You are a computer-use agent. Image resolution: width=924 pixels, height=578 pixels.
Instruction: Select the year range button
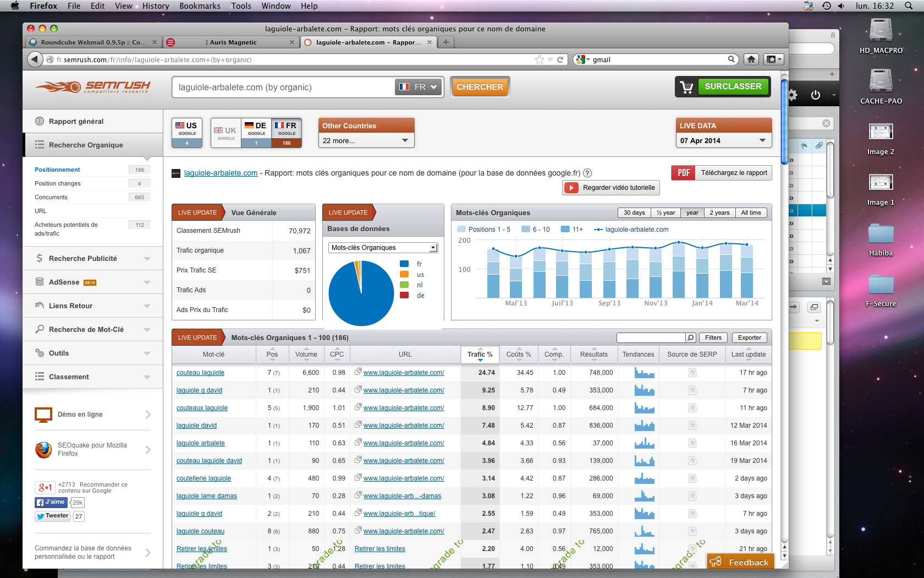[692, 212]
